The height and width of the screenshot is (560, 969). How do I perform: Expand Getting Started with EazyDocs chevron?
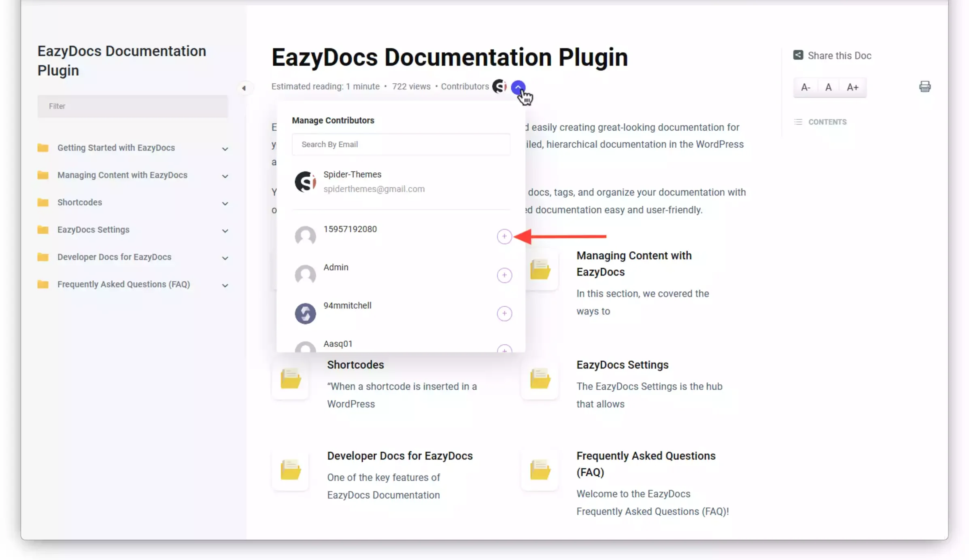pyautogui.click(x=225, y=149)
